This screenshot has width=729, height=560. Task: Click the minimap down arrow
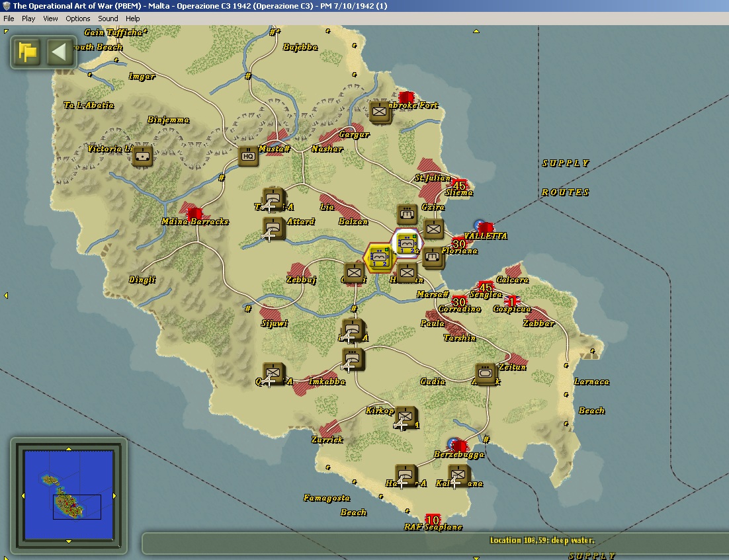[69, 541]
